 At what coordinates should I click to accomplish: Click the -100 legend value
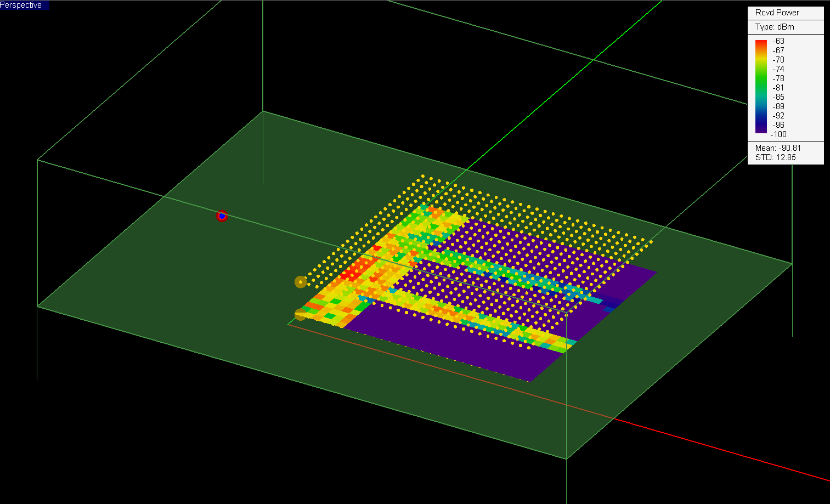[x=778, y=134]
